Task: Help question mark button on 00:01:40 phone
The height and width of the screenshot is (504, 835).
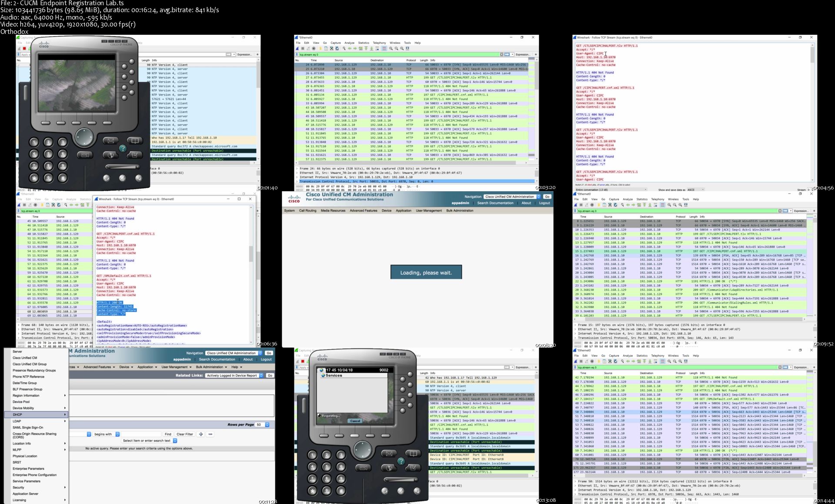Action: pos(123,148)
